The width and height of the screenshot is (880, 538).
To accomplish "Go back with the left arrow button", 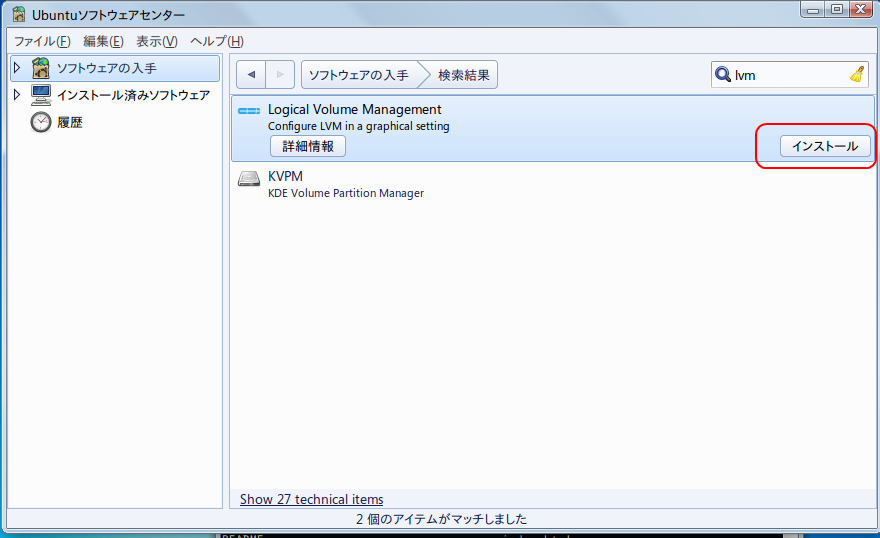I will pyautogui.click(x=251, y=75).
